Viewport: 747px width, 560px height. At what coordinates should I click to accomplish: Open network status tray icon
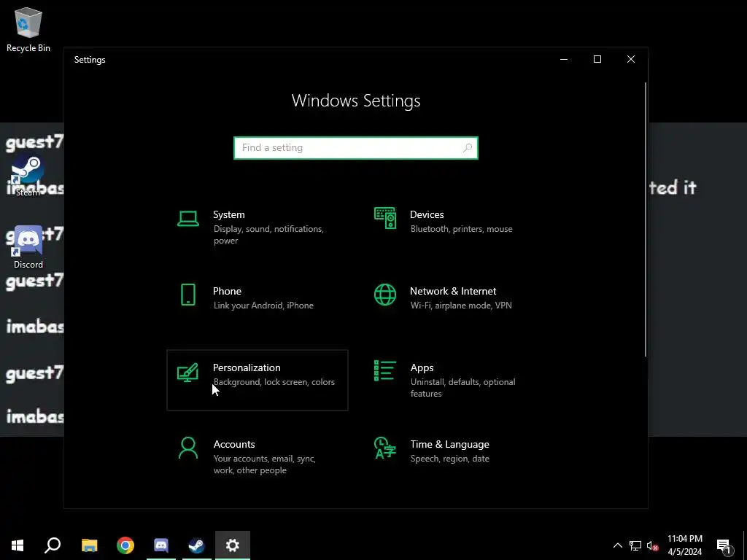pos(635,545)
